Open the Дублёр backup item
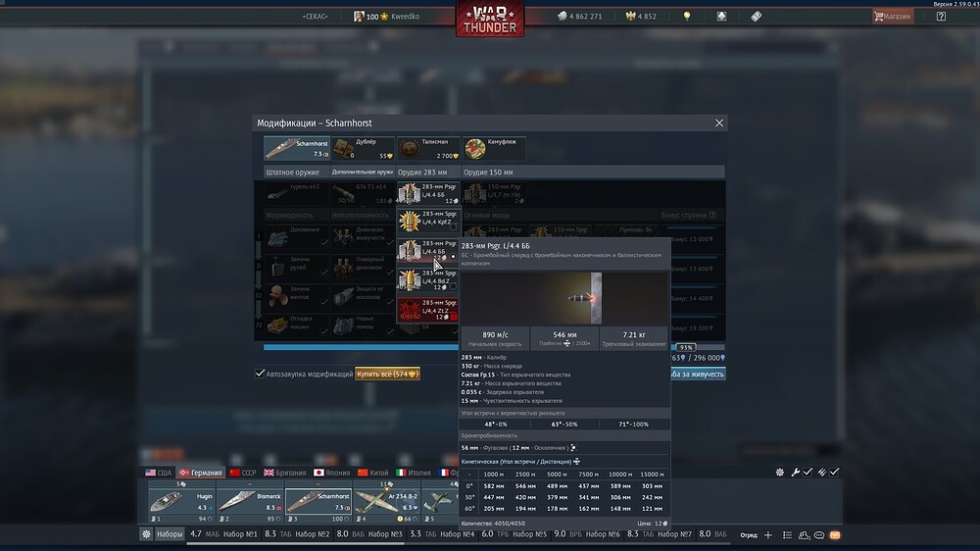980x551 pixels. [x=363, y=148]
